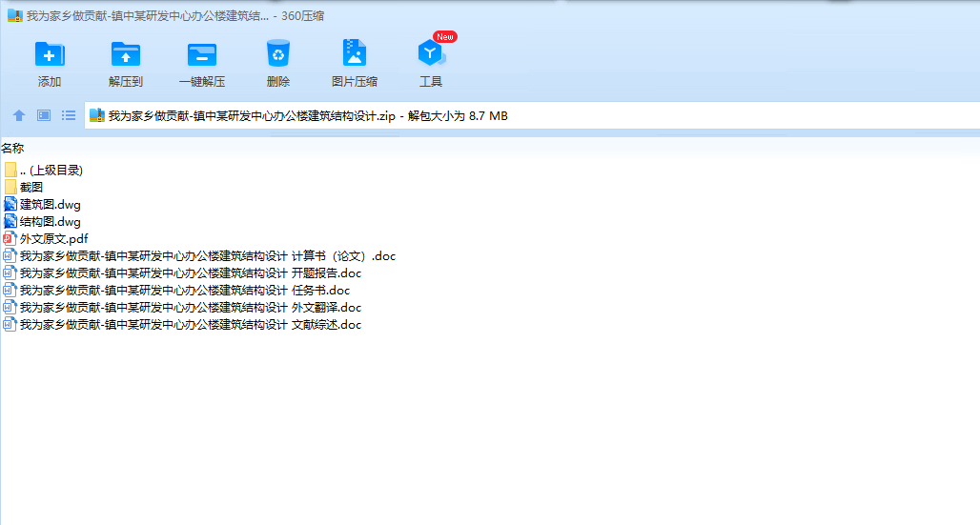Select the '.. (上级目录)' row text
This screenshot has width=980, height=525.
(x=51, y=170)
